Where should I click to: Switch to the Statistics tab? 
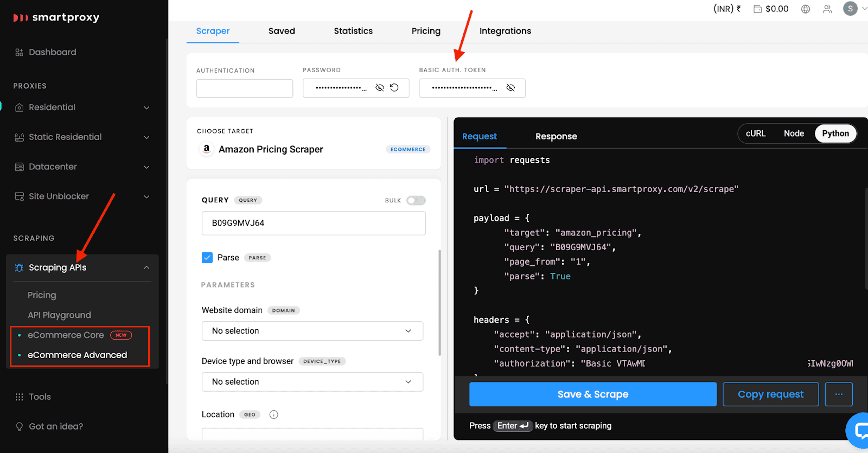tap(353, 31)
